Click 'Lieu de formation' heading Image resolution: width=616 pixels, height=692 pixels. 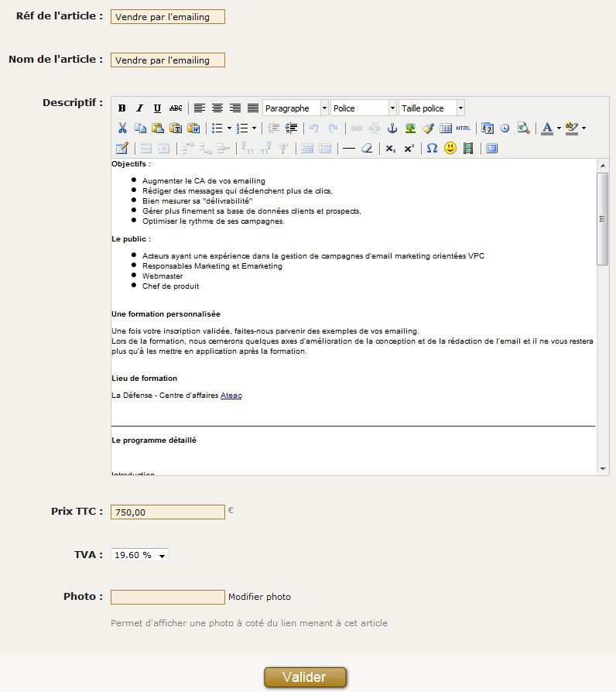[144, 379]
